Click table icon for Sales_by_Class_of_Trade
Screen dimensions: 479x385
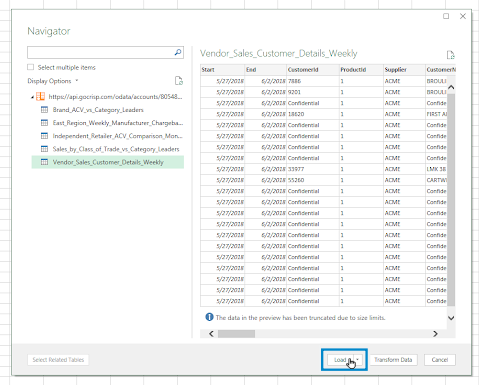[x=44, y=149]
